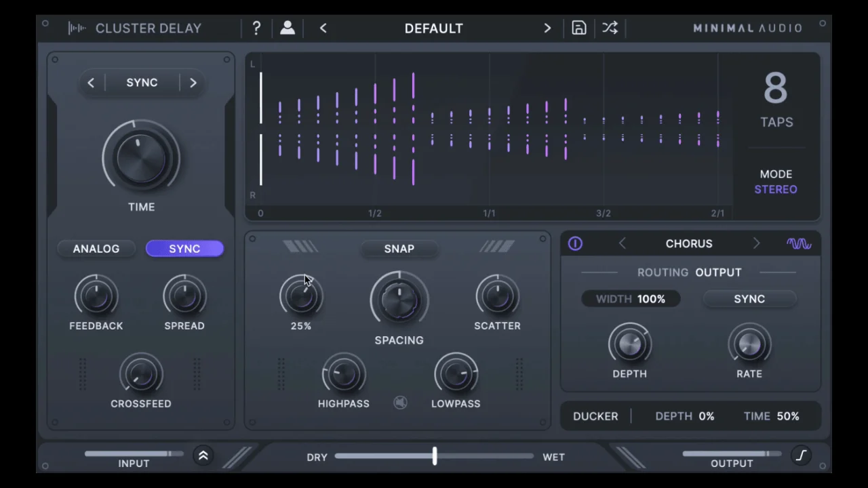Open the help question mark icon

(x=256, y=28)
